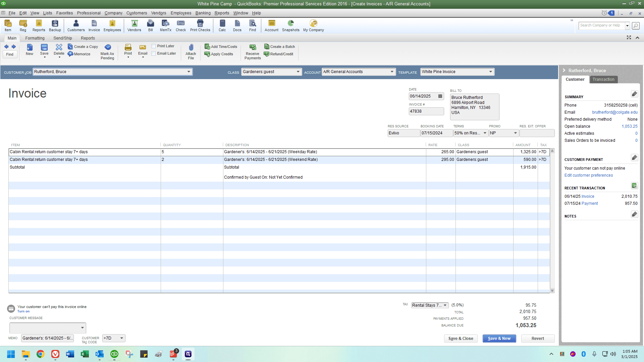644x362 pixels.
Task: Click the New invoice icon
Action: (30, 50)
